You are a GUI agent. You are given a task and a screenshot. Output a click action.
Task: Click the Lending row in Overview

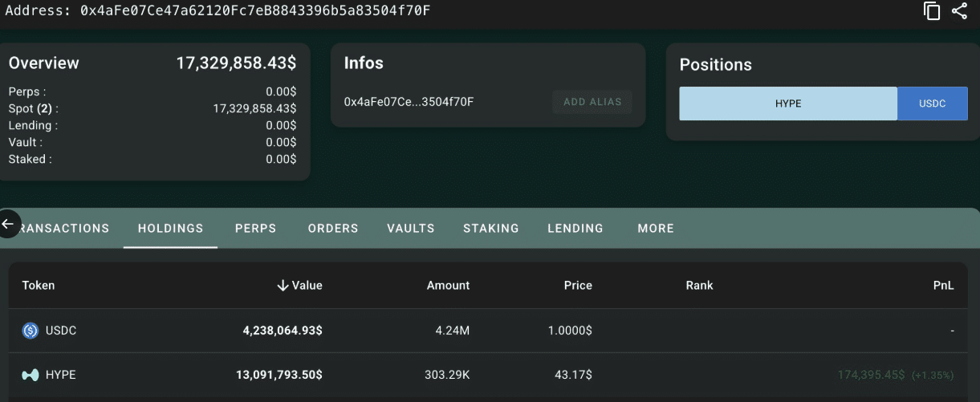point(152,125)
